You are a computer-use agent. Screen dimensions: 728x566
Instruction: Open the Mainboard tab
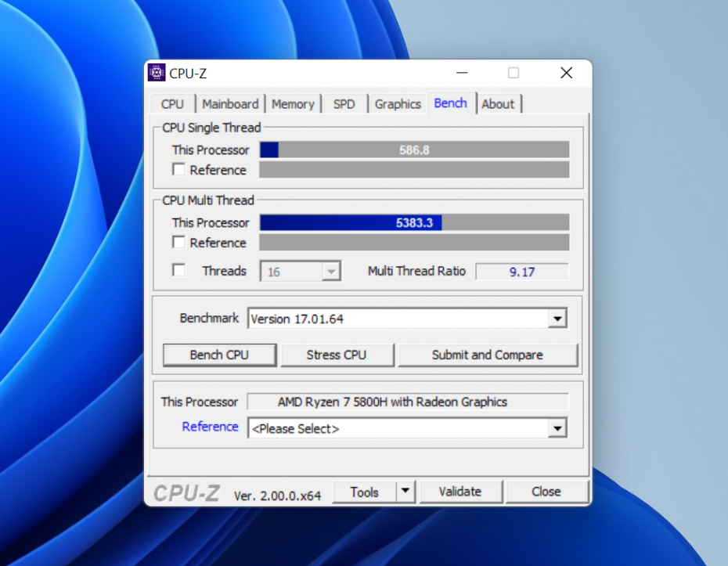(x=230, y=104)
